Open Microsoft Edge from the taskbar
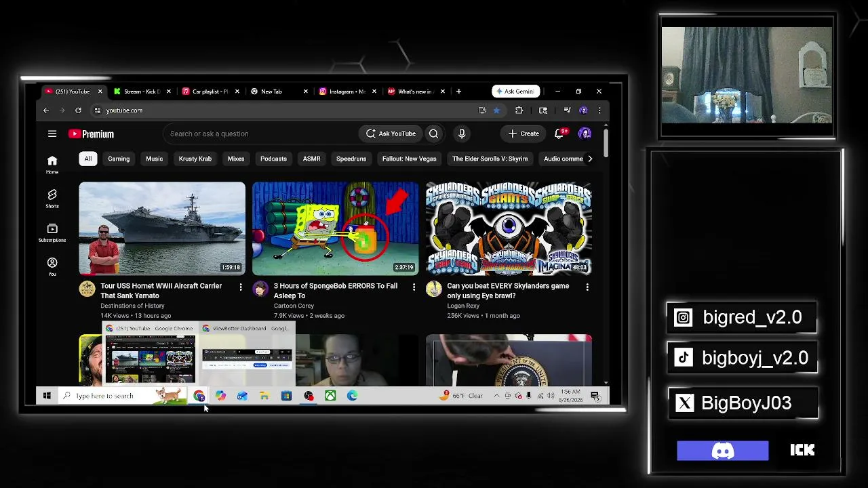Image resolution: width=868 pixels, height=488 pixels. [x=352, y=396]
